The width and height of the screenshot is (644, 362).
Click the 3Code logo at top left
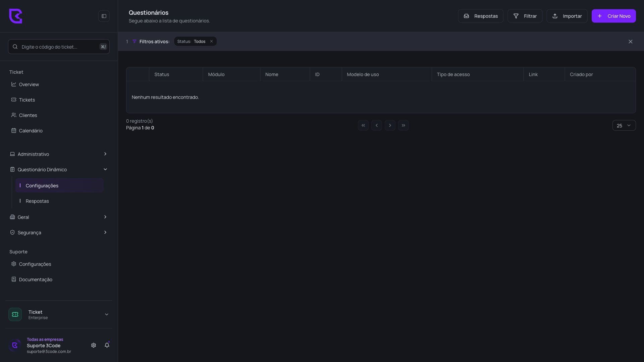click(x=15, y=16)
